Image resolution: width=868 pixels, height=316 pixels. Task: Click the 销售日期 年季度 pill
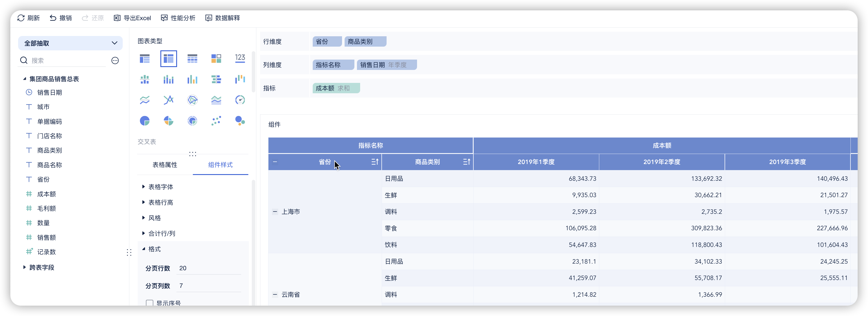387,65
